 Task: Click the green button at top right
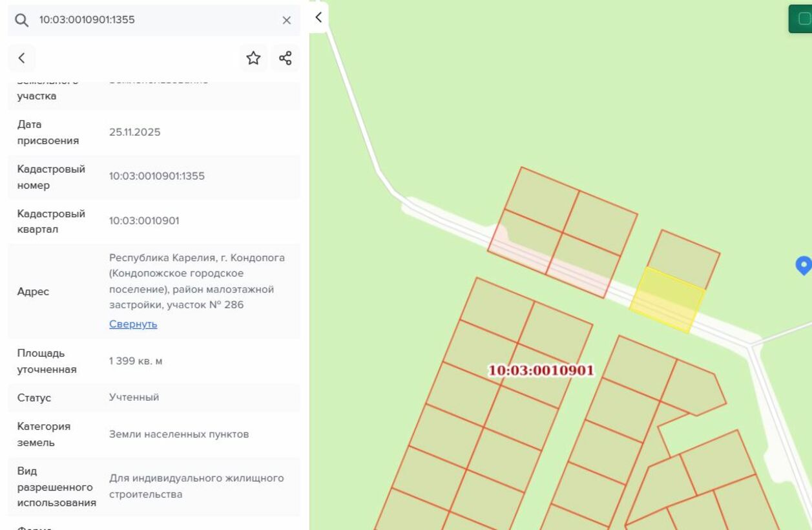click(801, 18)
